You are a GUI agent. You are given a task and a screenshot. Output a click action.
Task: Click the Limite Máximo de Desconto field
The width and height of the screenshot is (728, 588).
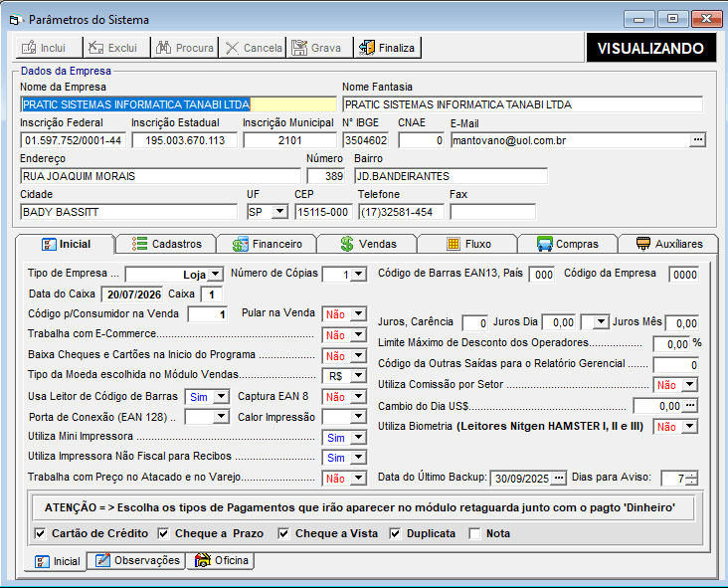671,344
